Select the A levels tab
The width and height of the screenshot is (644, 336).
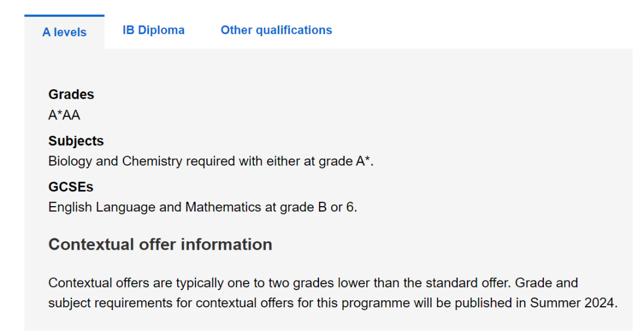click(x=64, y=32)
